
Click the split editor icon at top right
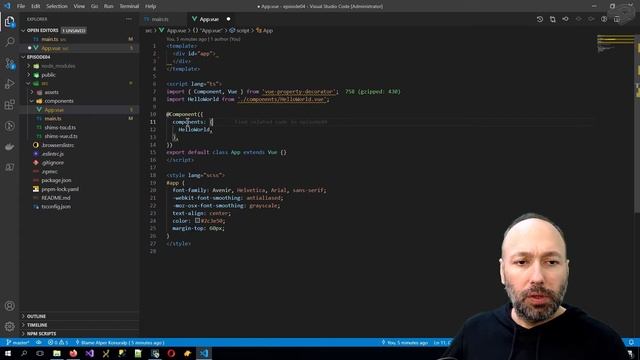(x=617, y=19)
